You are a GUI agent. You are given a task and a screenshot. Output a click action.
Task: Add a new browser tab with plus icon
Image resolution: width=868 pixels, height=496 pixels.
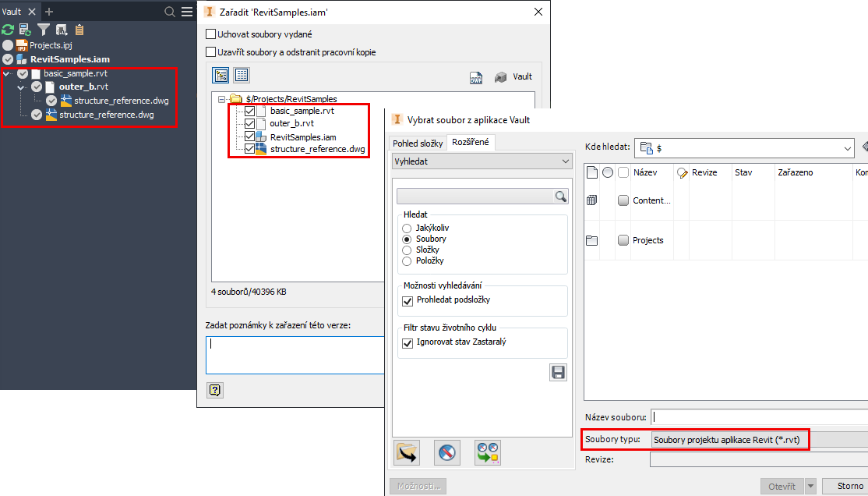point(49,11)
